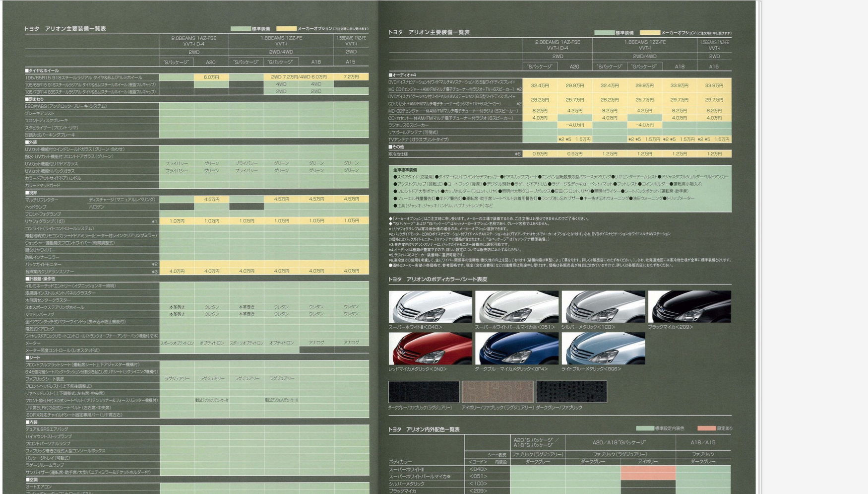Click the Light Blue Metallic <8Q6> car thumbnail
Viewport: 868px width, 494px height.
(603, 349)
